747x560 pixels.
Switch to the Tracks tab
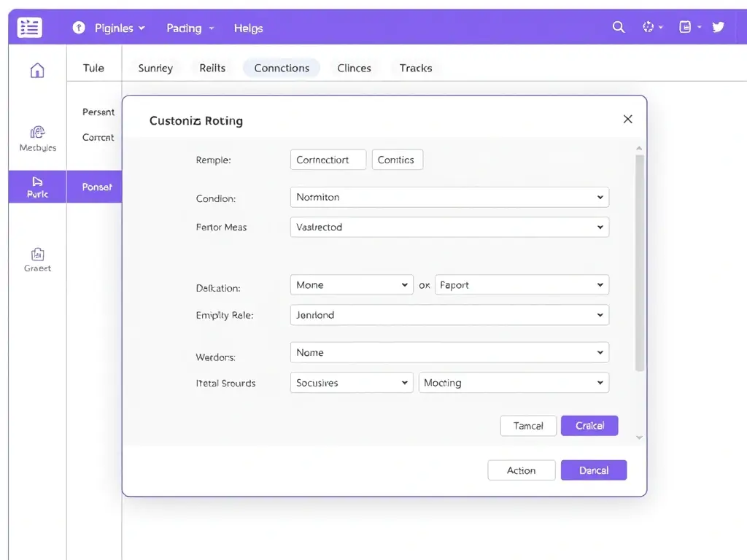pos(415,68)
